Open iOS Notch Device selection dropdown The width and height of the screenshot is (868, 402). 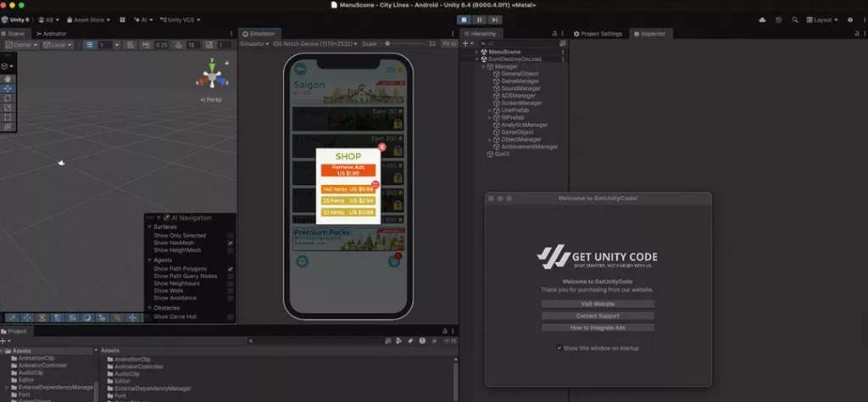(315, 44)
